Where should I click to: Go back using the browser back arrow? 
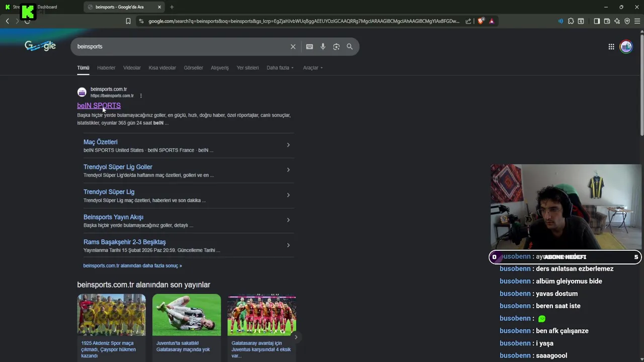(7, 21)
